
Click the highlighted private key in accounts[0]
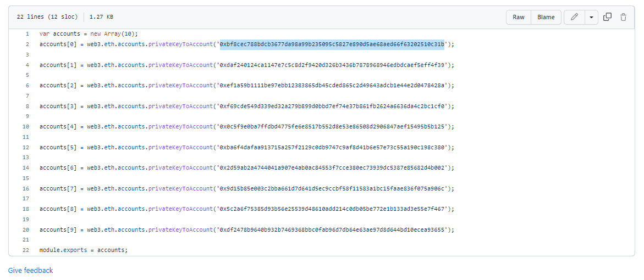coord(332,44)
